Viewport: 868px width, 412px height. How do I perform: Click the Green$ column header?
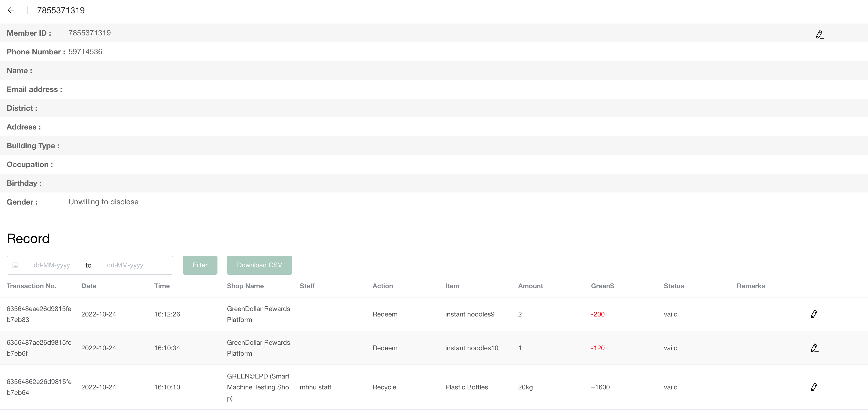602,286
